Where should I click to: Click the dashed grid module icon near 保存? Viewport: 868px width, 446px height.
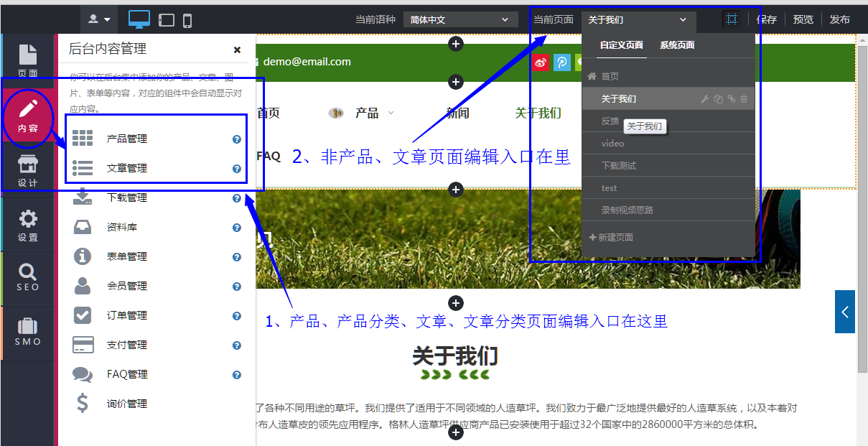[x=732, y=19]
